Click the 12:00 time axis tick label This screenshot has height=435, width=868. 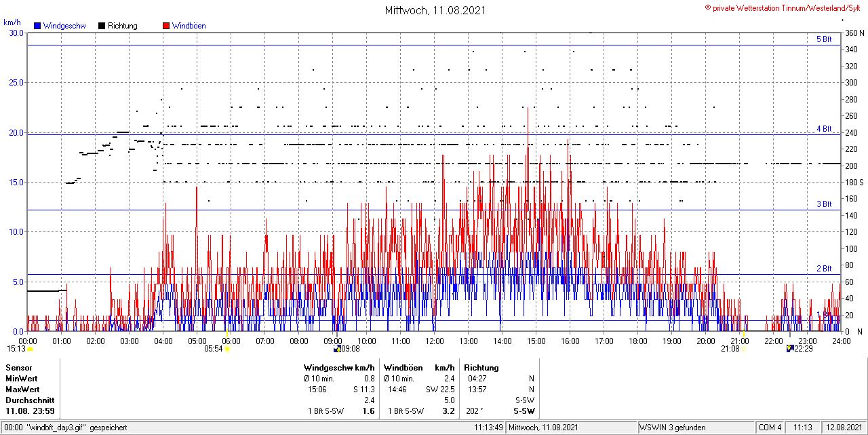pyautogui.click(x=435, y=341)
